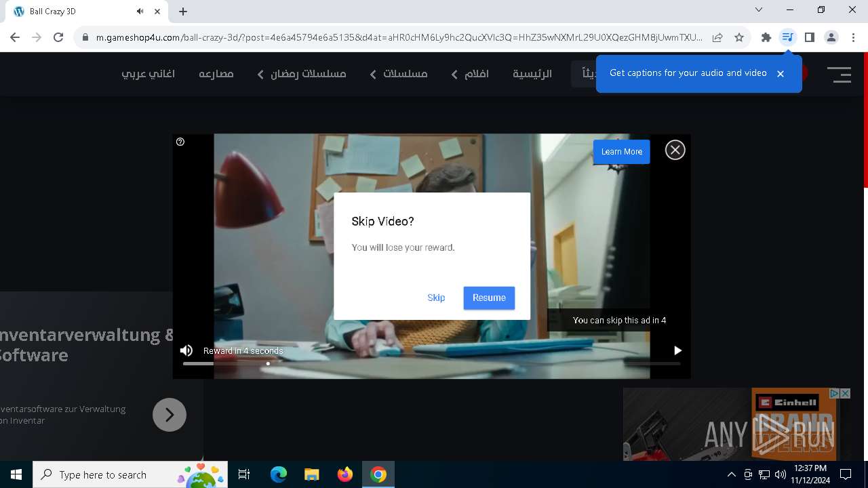
Task: Close the Einhell ad with X icon
Action: (x=845, y=393)
